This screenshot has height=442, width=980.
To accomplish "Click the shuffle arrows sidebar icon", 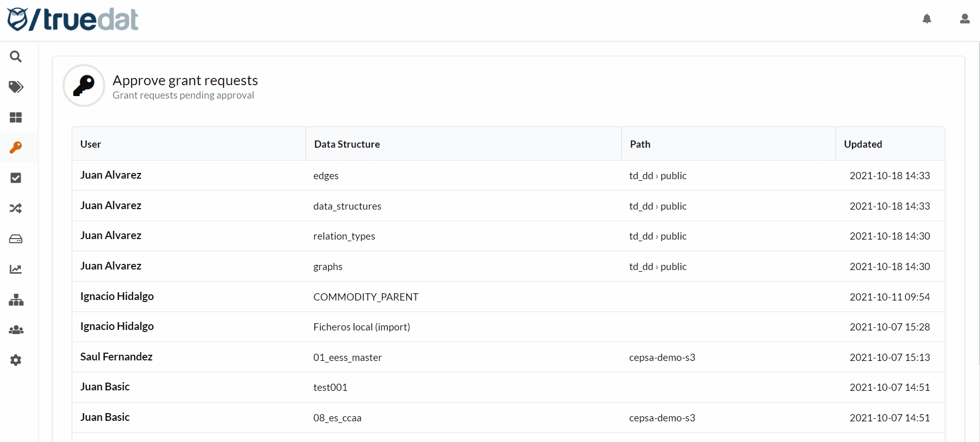I will point(16,209).
